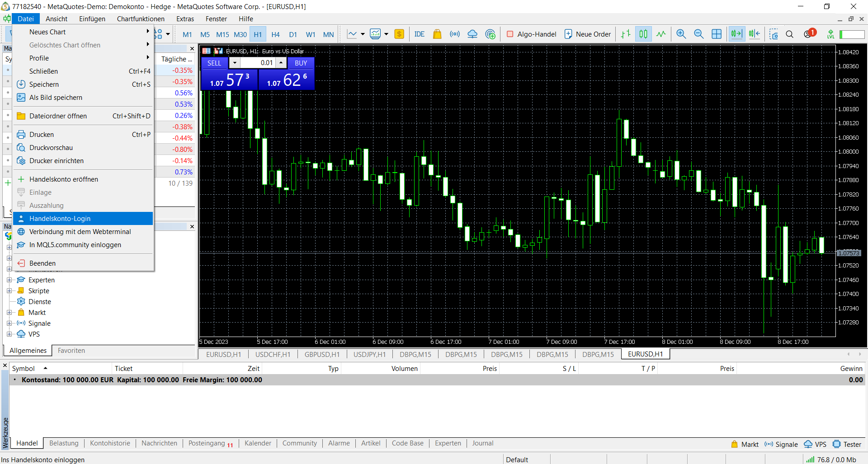Viewport: 868px width, 464px height.
Task: Open the indicators list dropdown arrow
Action: 363,34
